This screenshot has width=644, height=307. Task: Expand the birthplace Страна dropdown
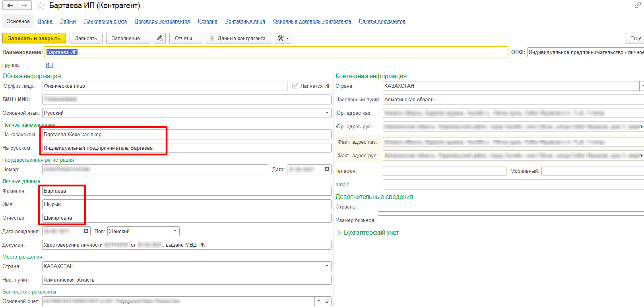click(x=327, y=266)
